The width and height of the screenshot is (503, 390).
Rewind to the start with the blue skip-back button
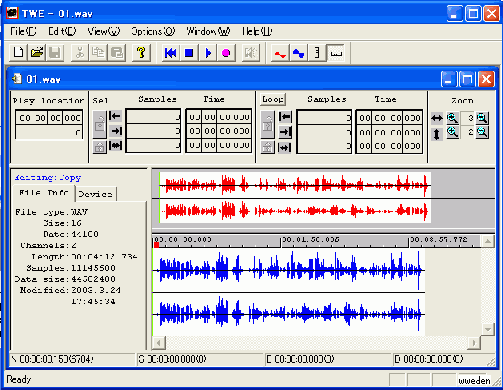pyautogui.click(x=171, y=53)
